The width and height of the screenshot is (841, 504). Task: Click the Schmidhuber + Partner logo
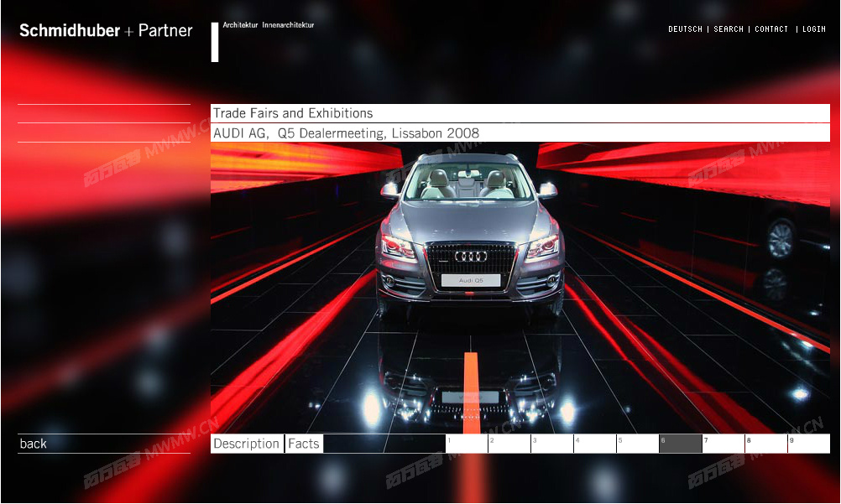[106, 30]
